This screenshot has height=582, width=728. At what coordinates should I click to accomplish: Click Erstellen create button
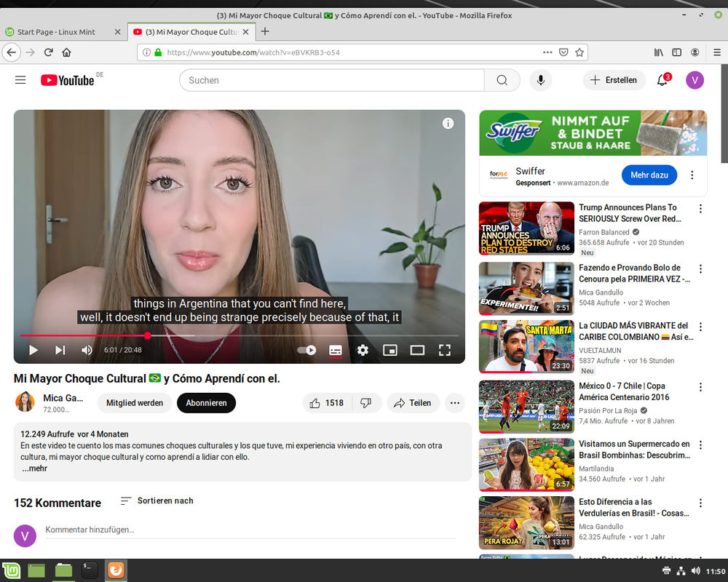(614, 80)
